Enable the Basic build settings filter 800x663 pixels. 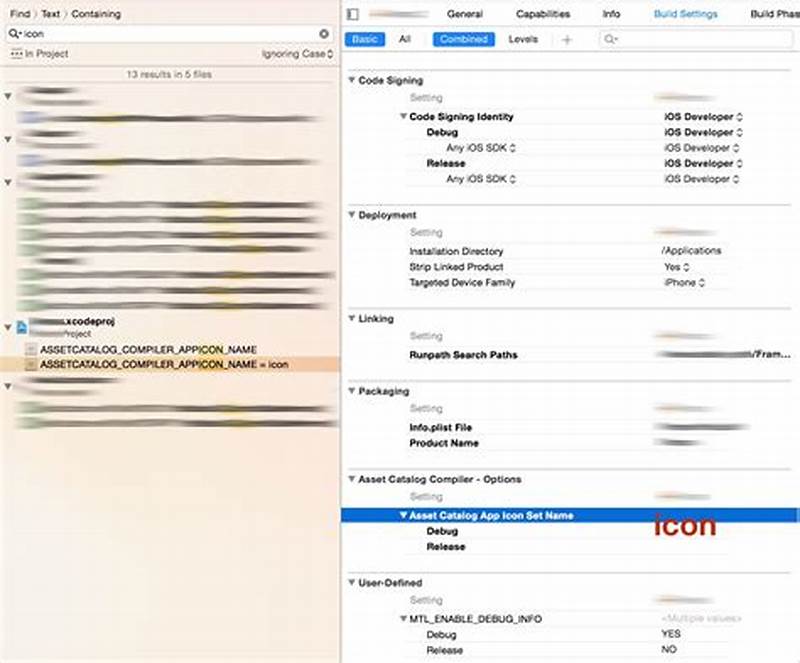pos(365,38)
